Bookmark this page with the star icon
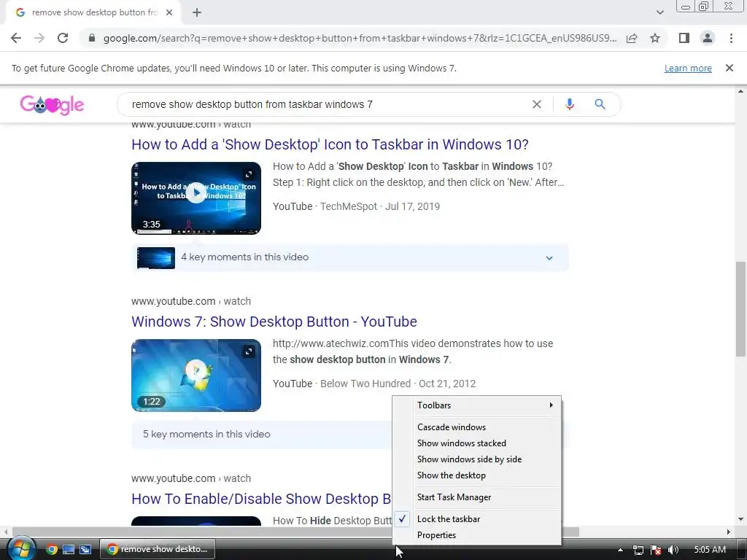 tap(655, 38)
